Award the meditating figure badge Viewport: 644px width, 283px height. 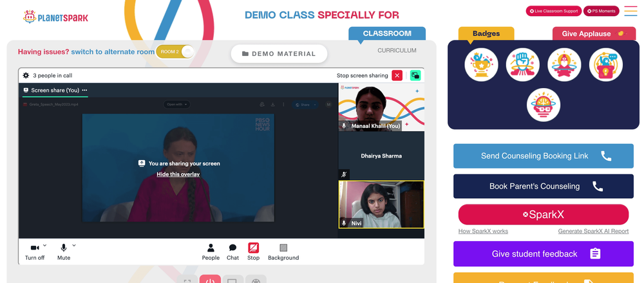click(x=564, y=64)
